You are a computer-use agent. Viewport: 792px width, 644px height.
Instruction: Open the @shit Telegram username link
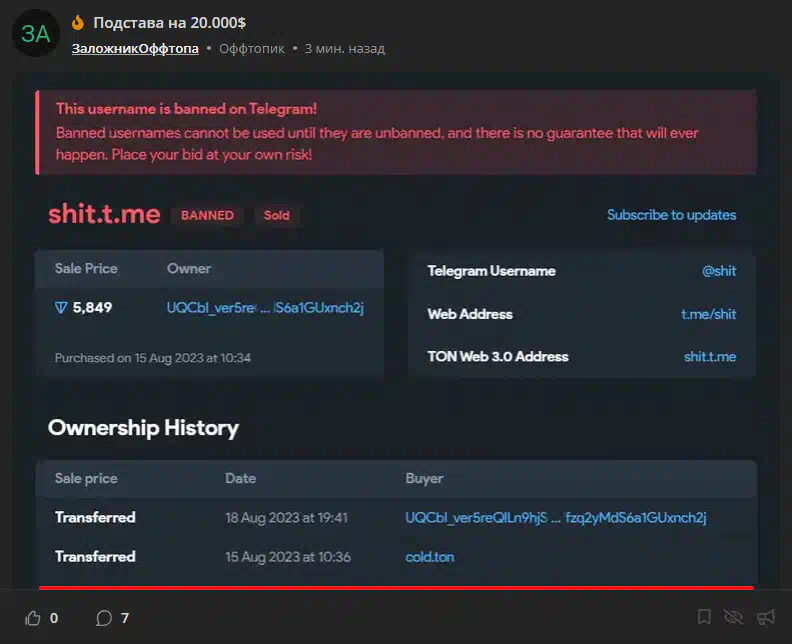(719, 271)
